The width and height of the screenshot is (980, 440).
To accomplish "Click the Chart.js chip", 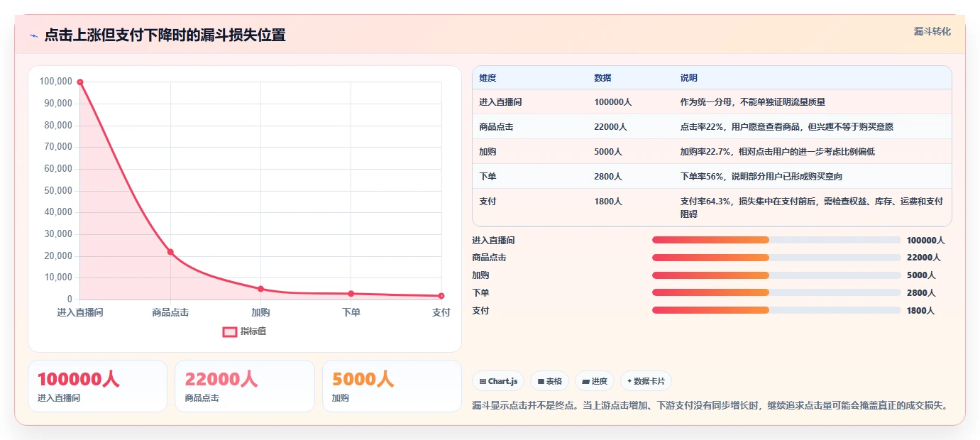I will (x=498, y=381).
